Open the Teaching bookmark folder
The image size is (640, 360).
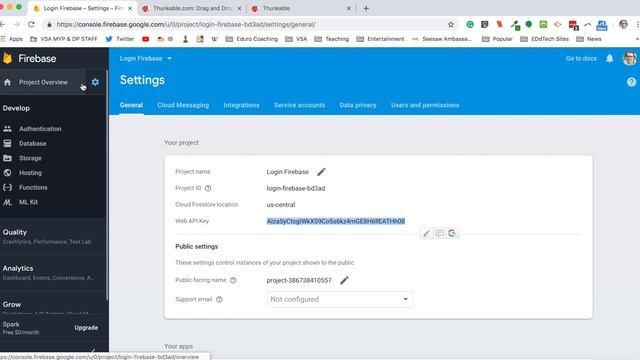point(331,39)
